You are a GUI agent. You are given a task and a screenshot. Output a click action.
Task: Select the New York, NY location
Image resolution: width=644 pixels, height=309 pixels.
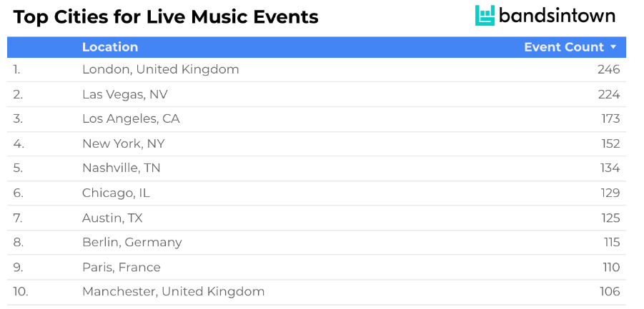(123, 144)
